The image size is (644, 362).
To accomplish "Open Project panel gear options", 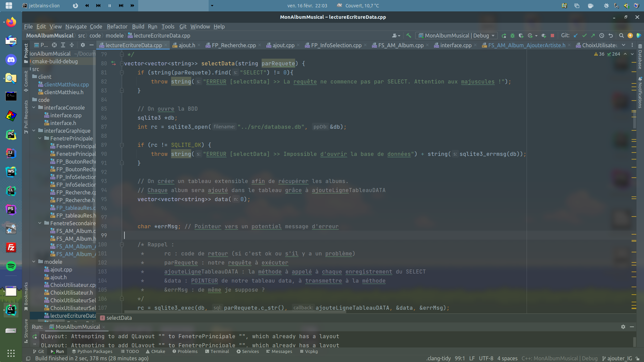I will 83,45.
